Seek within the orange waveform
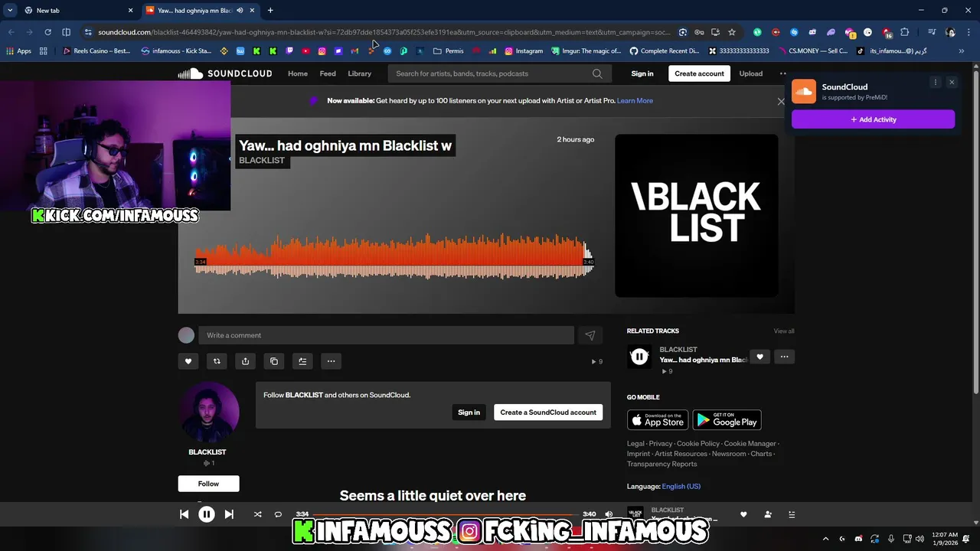980x551 pixels. pos(394,255)
